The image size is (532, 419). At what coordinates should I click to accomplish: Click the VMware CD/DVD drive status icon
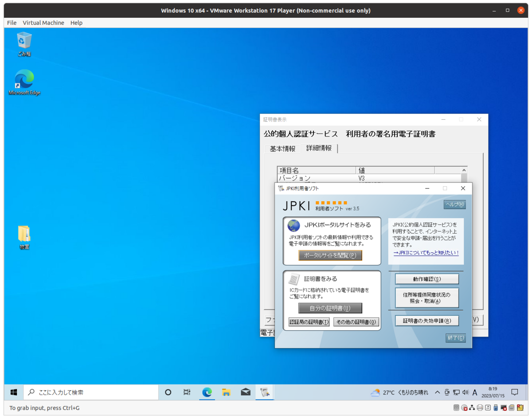pos(464,407)
